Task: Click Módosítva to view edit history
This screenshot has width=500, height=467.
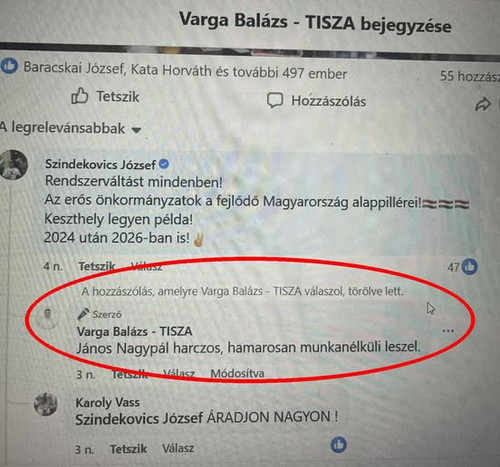Action: [237, 373]
